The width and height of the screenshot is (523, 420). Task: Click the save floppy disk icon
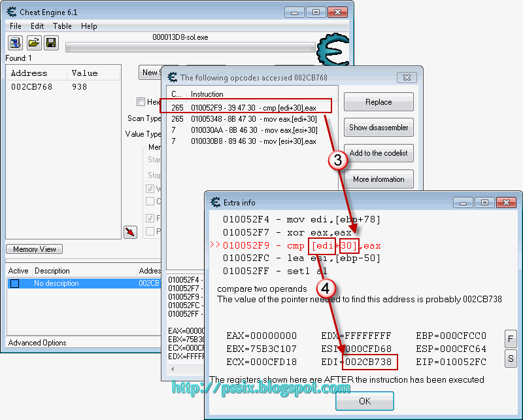click(x=51, y=43)
